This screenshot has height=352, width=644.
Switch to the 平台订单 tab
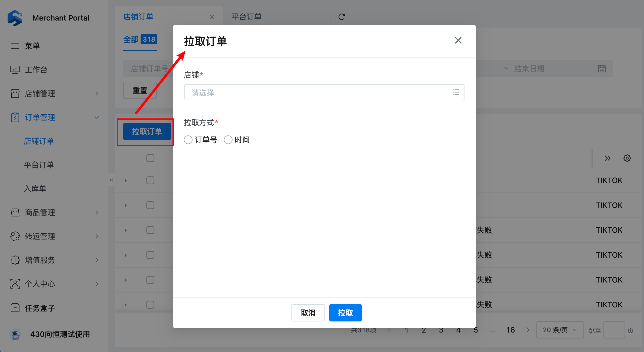click(246, 17)
